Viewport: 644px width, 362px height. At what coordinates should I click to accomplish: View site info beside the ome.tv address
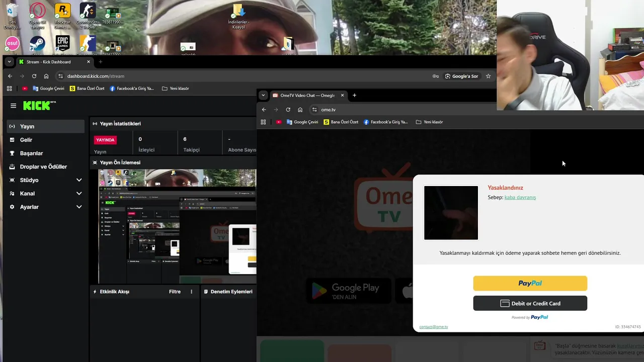(314, 110)
